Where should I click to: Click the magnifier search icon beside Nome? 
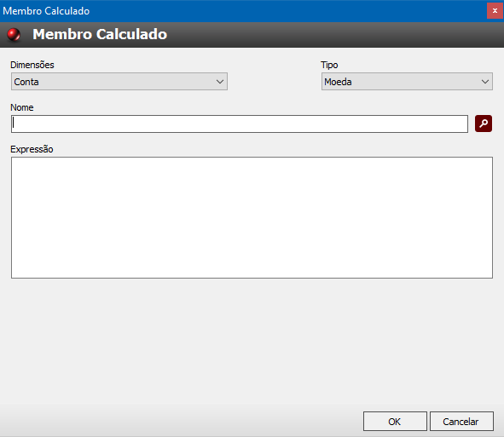(484, 124)
